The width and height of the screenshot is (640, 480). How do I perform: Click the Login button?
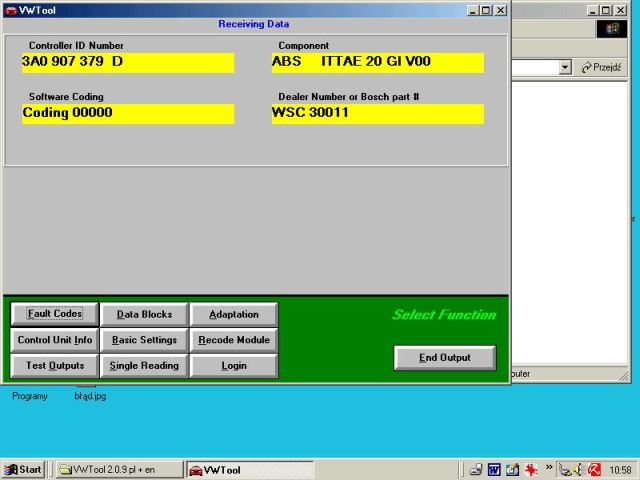pos(234,366)
